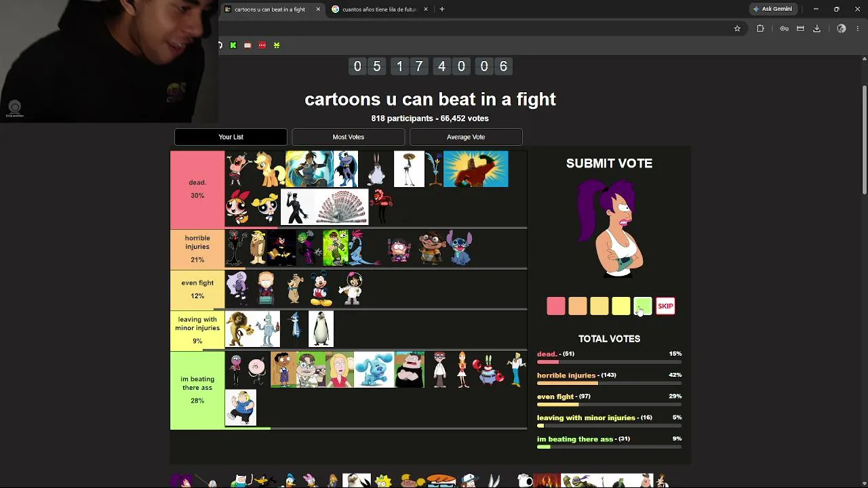Select Stitch in horrible injuries tier
Viewport: 868px width, 488px height.
click(x=460, y=247)
